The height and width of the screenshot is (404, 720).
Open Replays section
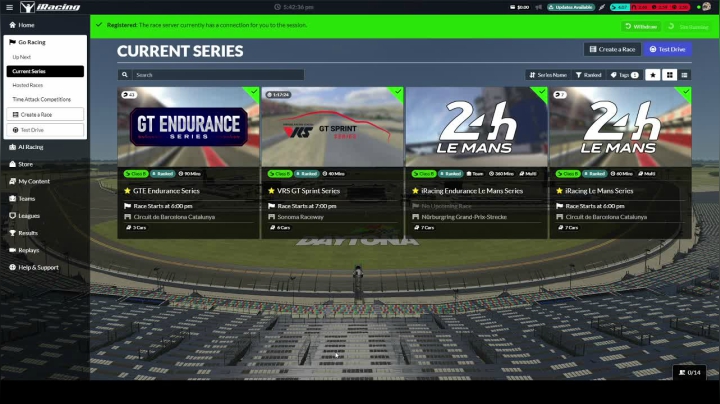pos(23,250)
